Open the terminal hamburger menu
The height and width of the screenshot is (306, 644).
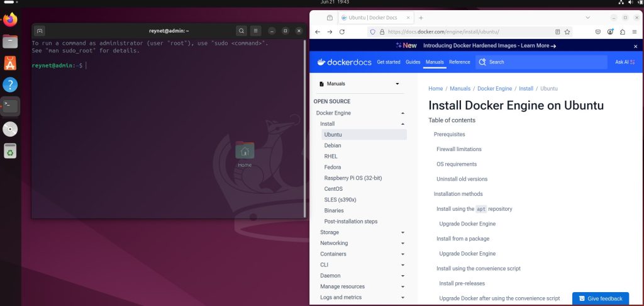click(255, 31)
